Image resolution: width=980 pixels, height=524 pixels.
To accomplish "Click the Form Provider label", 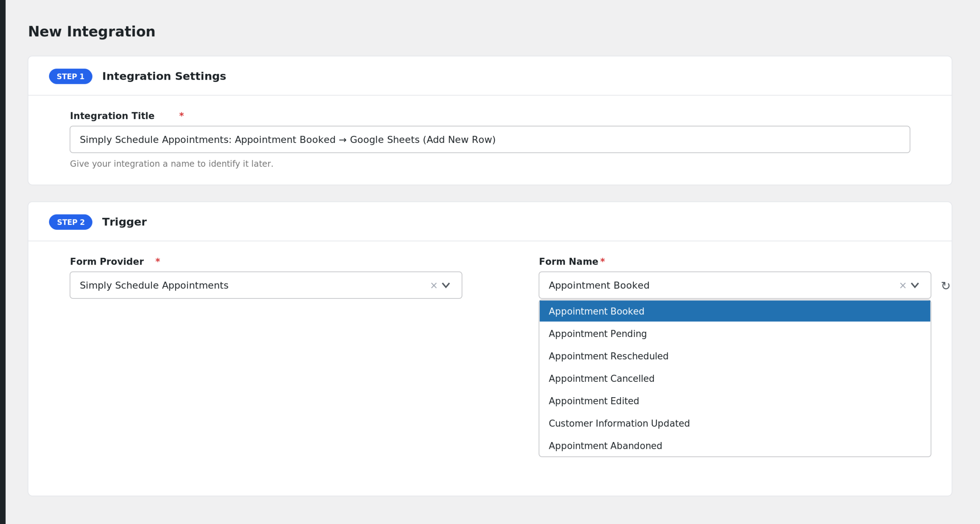I will click(107, 261).
